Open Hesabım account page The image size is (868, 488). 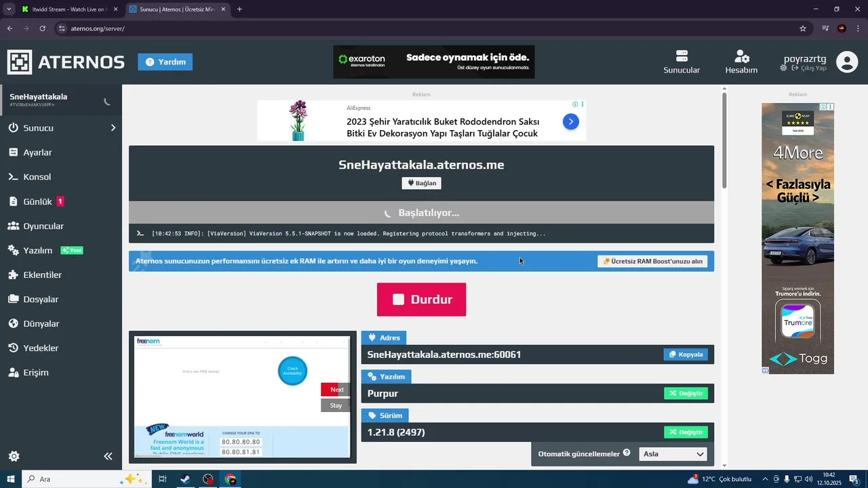(741, 62)
